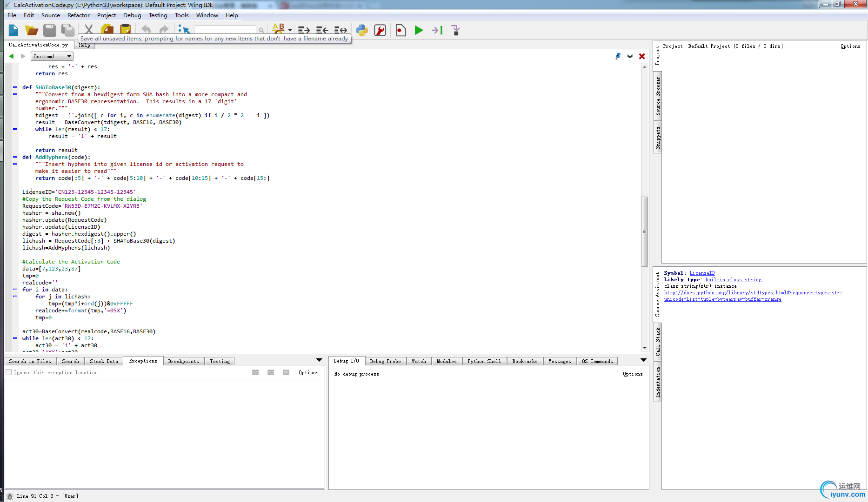868x502 pixels.
Task: Collapse the def SHAToBase30 fold marker
Action: tap(15, 87)
